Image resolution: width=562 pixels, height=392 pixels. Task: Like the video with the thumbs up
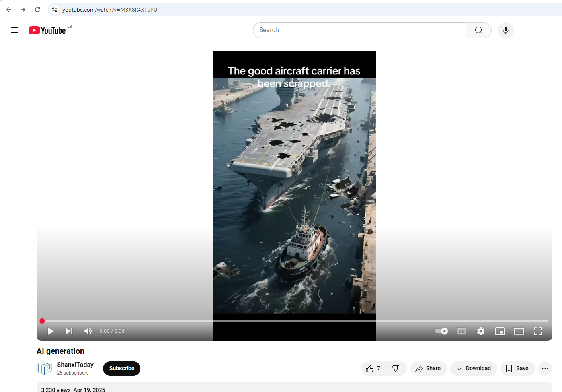pyautogui.click(x=373, y=369)
